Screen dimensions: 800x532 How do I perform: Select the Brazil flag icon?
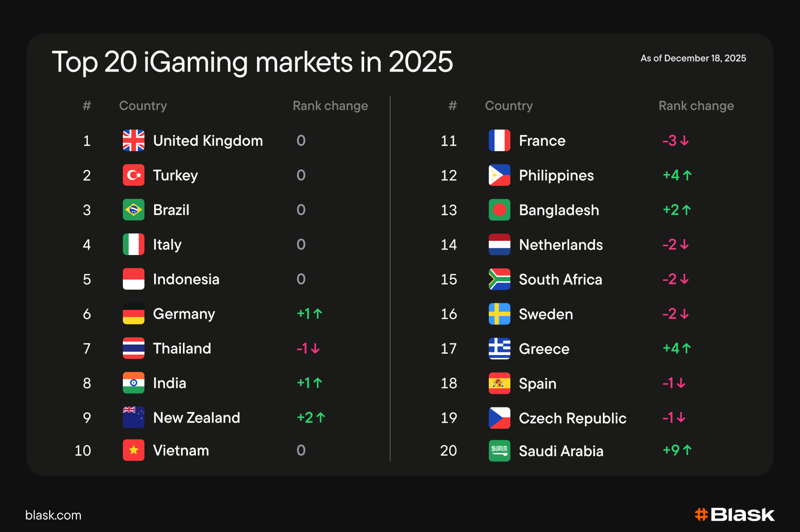coord(133,210)
